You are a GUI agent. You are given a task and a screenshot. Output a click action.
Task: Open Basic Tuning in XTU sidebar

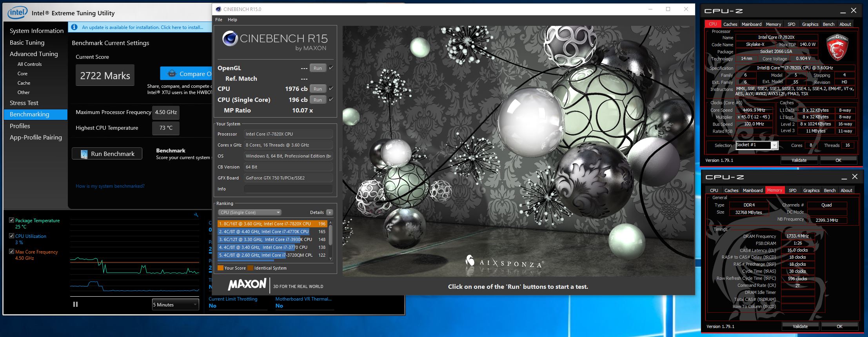click(x=27, y=42)
